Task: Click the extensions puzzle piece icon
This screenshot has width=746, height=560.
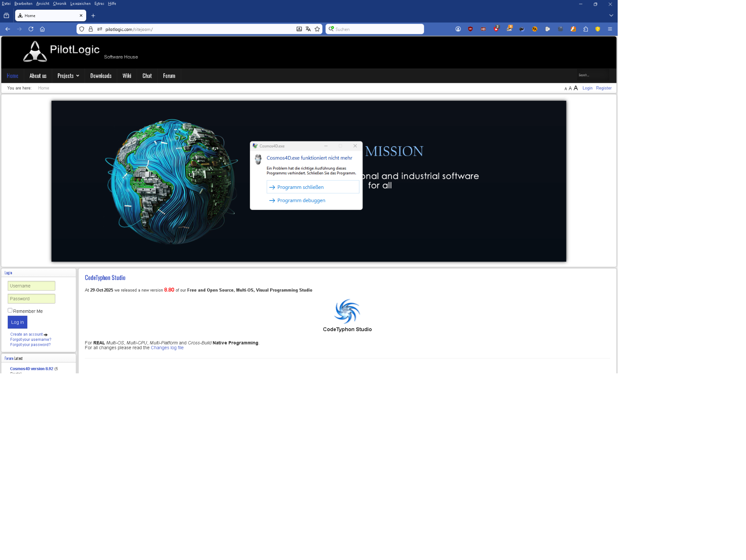Action: (x=586, y=29)
